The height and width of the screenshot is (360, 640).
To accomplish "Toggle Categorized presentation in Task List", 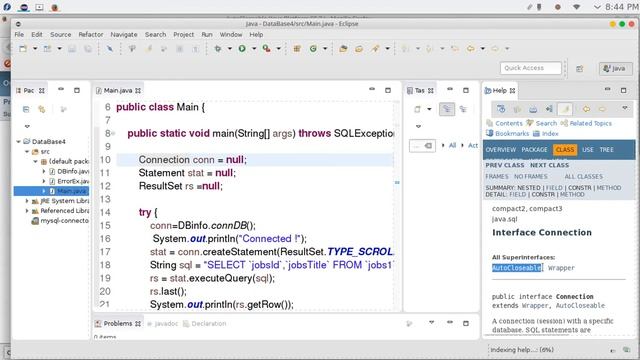I will (x=447, y=109).
